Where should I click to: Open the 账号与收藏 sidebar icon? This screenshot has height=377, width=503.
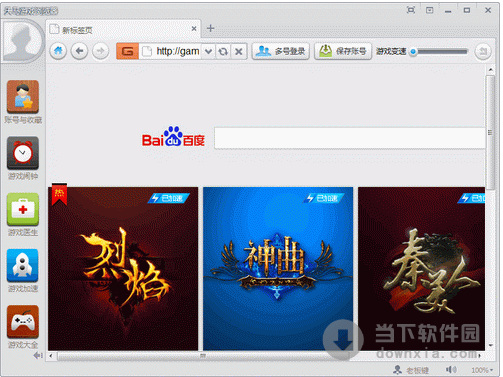[x=23, y=97]
